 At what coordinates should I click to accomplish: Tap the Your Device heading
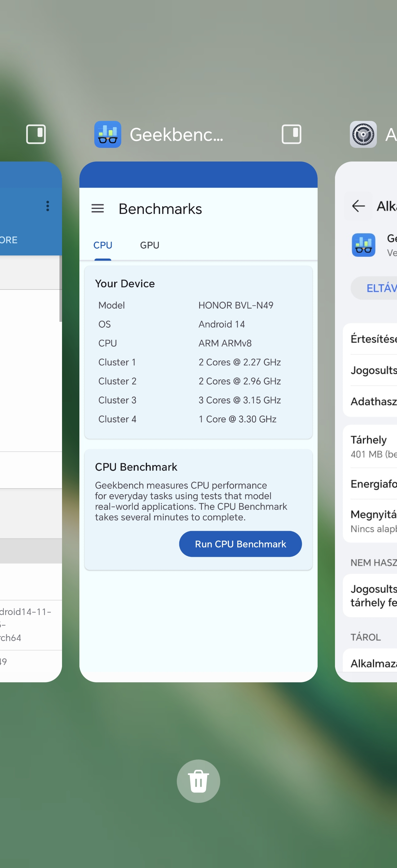(x=125, y=283)
